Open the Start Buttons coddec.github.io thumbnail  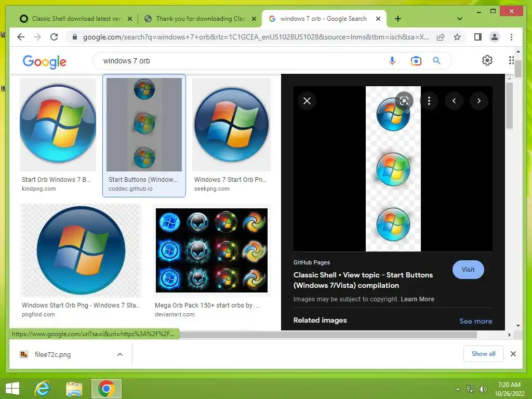point(144,125)
